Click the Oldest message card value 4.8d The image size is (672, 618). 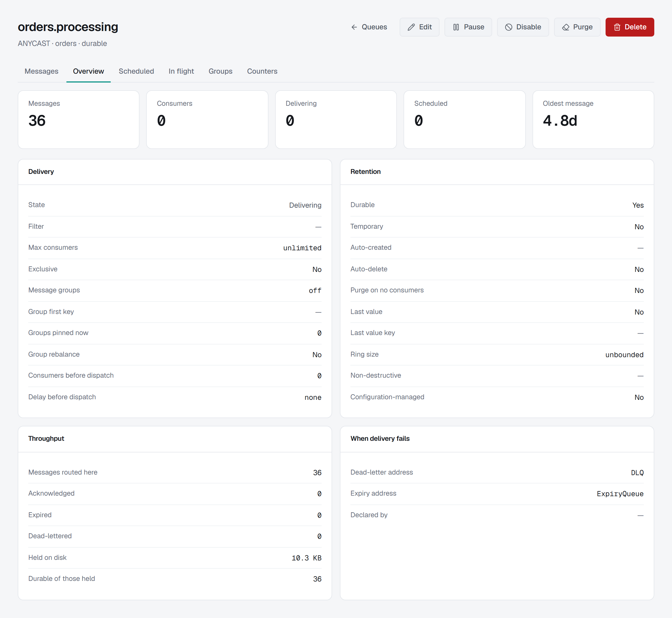click(x=560, y=121)
